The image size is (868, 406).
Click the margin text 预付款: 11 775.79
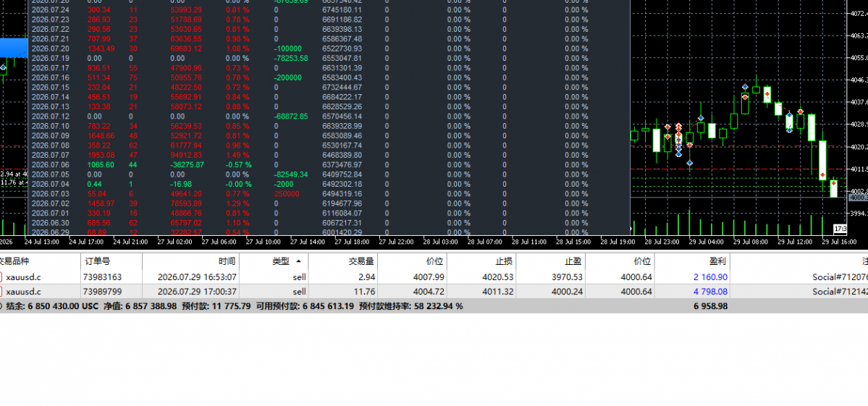coord(216,306)
